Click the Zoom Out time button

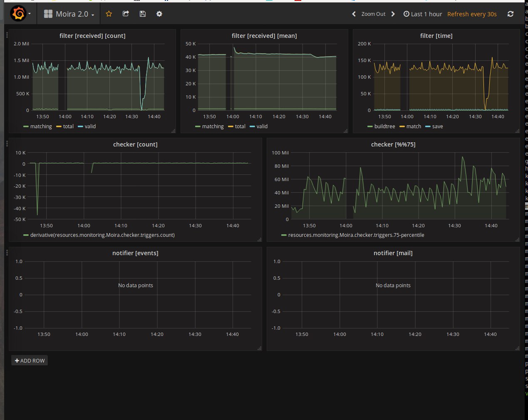click(373, 14)
